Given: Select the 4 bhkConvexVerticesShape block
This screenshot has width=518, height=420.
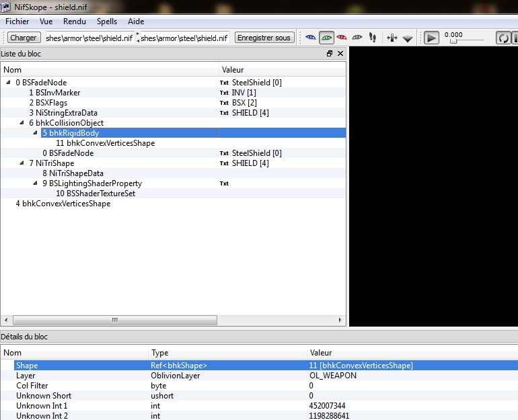Looking at the screenshot, I should click(x=63, y=204).
